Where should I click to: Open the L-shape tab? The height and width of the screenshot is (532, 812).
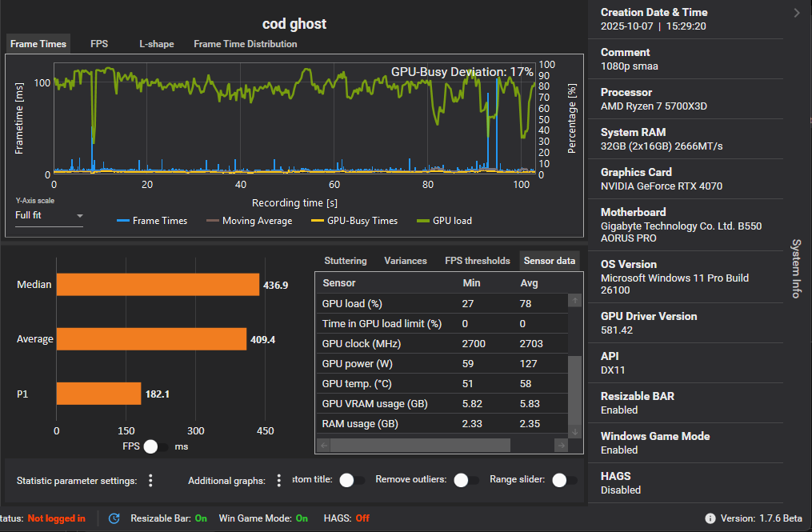[156, 44]
